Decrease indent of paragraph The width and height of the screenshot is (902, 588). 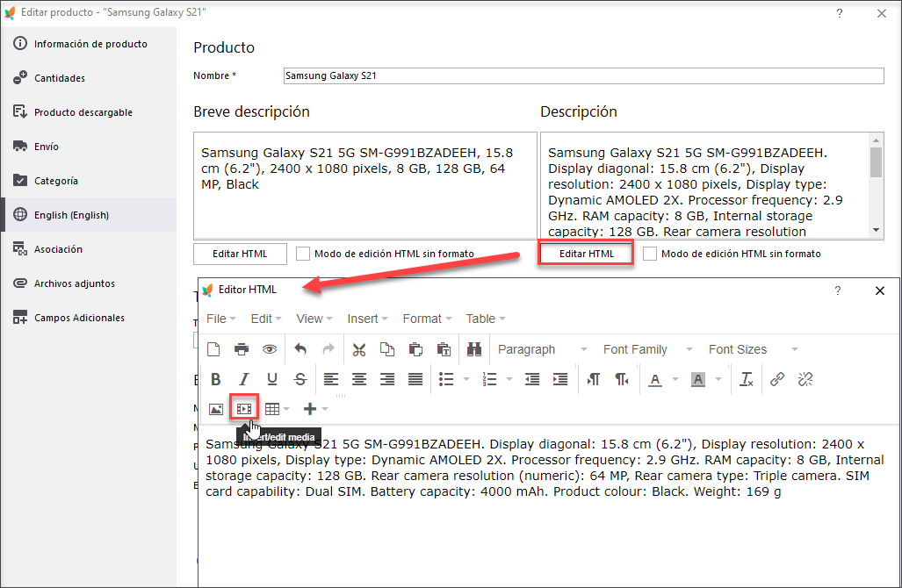click(x=532, y=379)
